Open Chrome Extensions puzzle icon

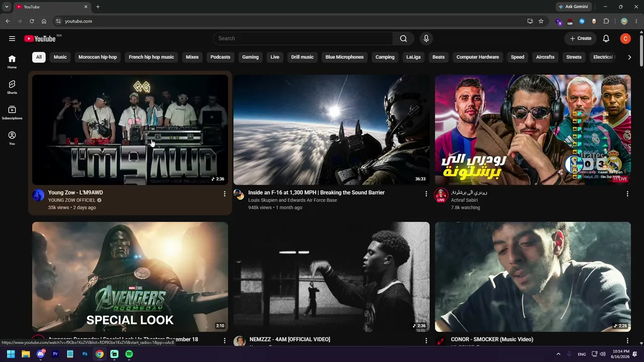point(606,21)
